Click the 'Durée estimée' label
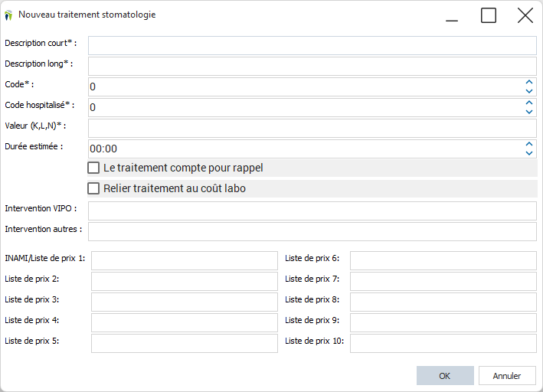Viewport: 543px width, 392px height. (x=34, y=146)
